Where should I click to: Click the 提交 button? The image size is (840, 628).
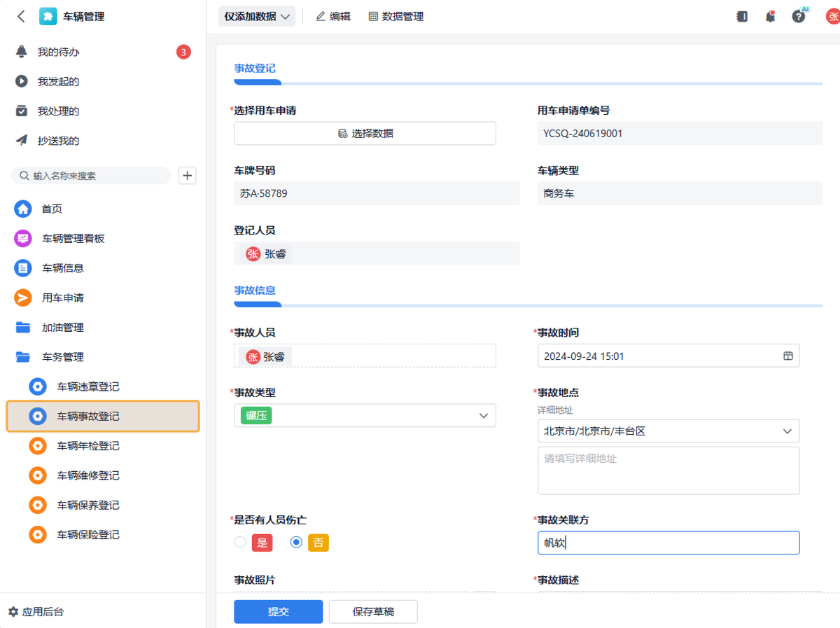[x=278, y=611]
